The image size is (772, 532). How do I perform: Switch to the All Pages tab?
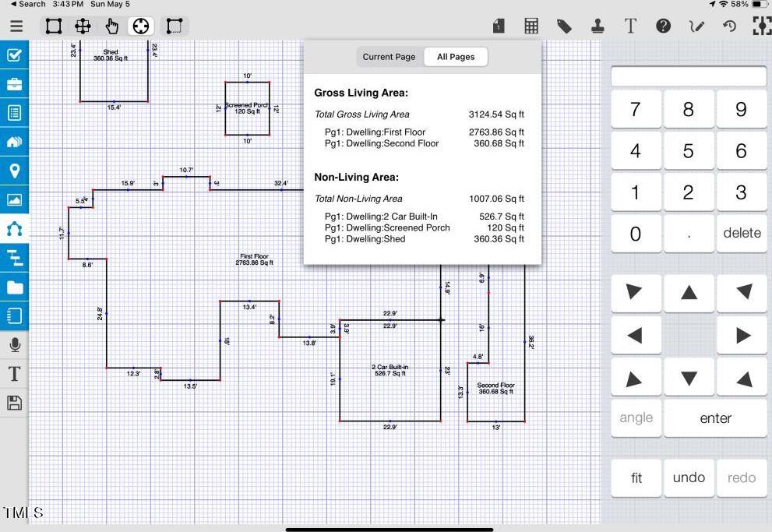[x=456, y=57]
